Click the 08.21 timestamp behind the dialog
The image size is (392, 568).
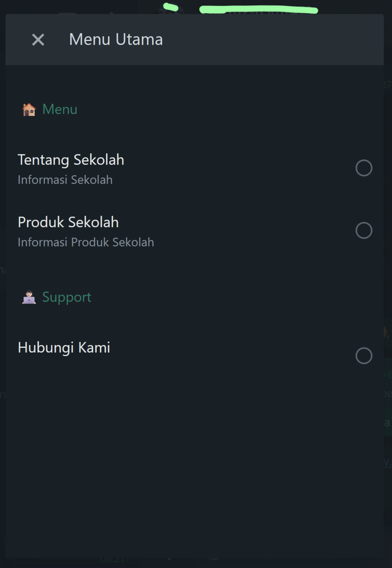[x=112, y=559]
